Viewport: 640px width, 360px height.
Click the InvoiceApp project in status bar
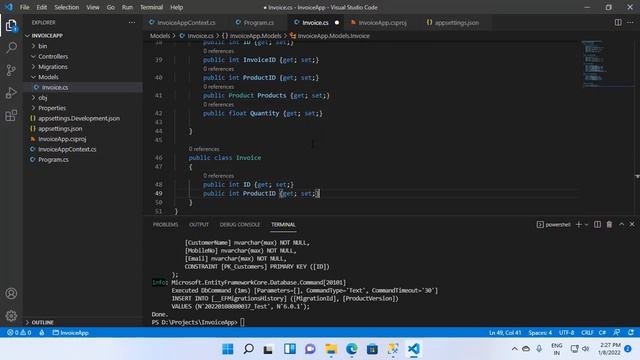click(71, 333)
